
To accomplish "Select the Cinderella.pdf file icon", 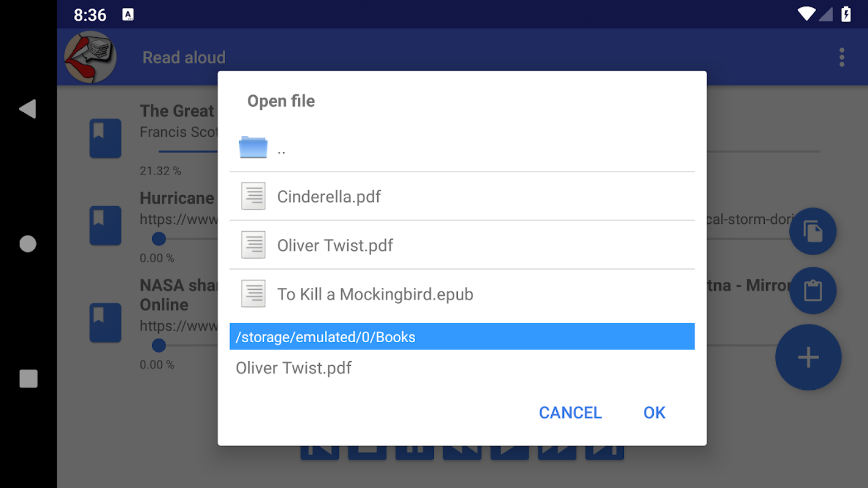I will pyautogui.click(x=253, y=196).
